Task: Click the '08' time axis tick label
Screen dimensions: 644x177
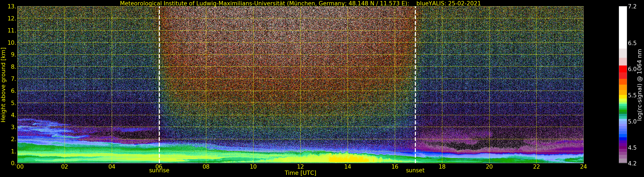Action: tap(206, 167)
